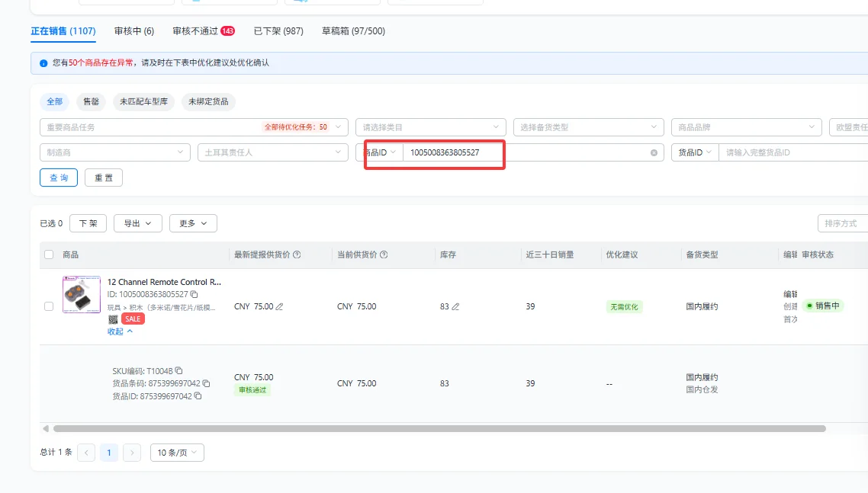Open help for 当前供货价 column

tap(384, 255)
